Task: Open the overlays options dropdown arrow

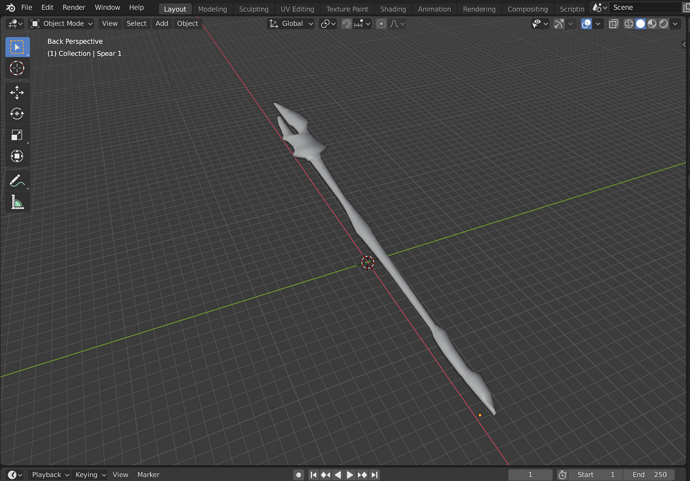Action: pos(598,24)
